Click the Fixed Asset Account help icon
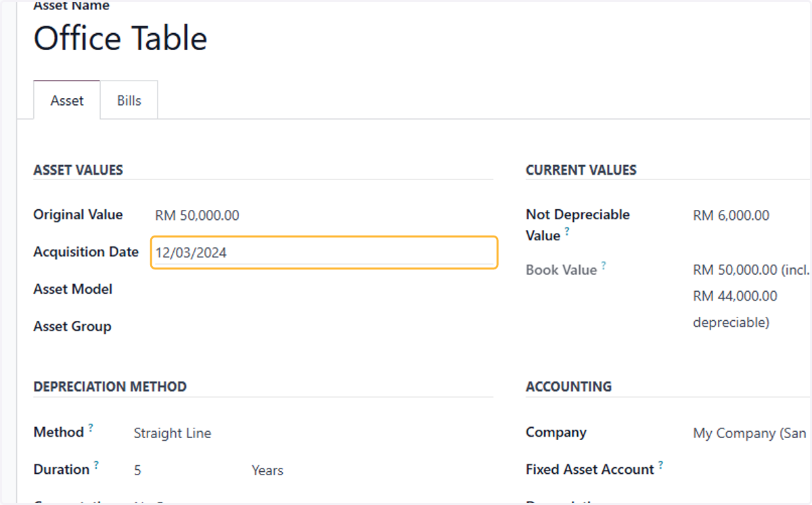Image resolution: width=812 pixels, height=505 pixels. (660, 465)
